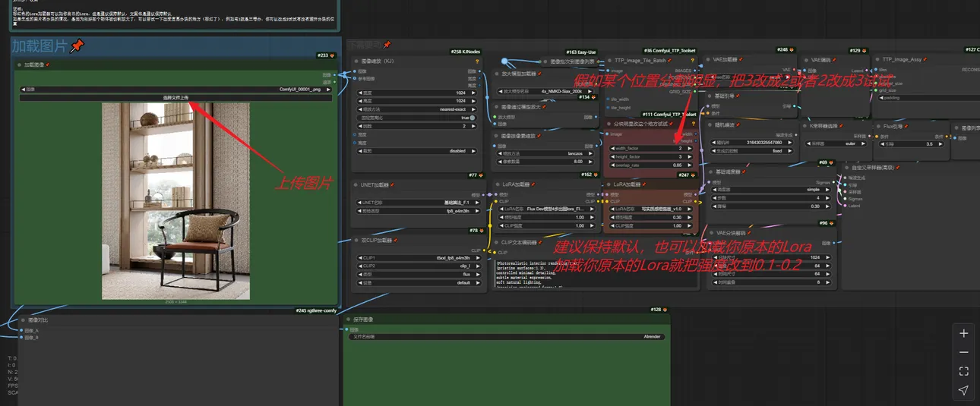Open the 裁剪 disabled dropdown
This screenshot has height=406, width=980.
[419, 150]
